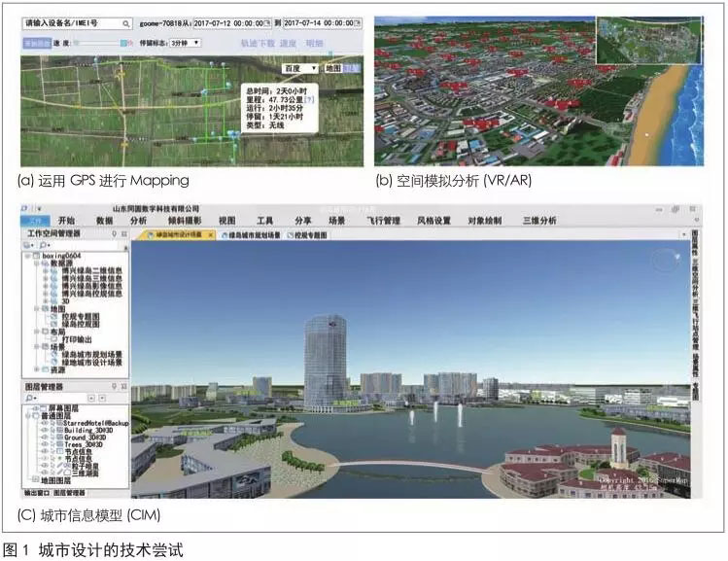
Task: Open the 停留标志 3分钟 dropdown
Action: (x=186, y=43)
